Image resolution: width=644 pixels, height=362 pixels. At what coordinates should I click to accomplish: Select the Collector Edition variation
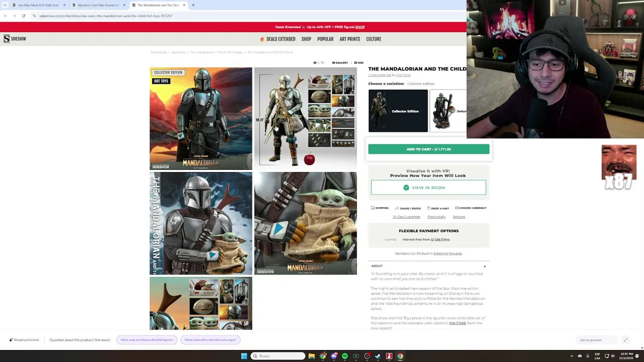click(x=398, y=111)
